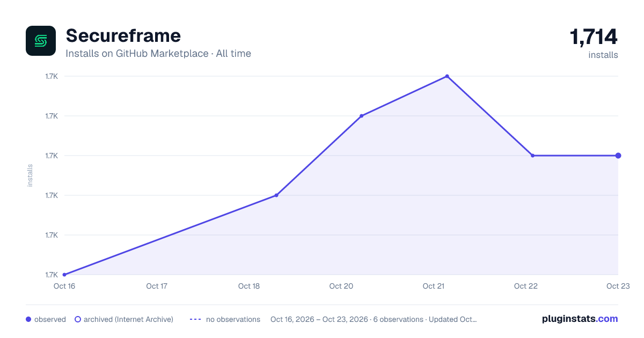Click the Oct 23 axis label
Image resolution: width=644 pixels, height=338 pixels.
pyautogui.click(x=617, y=286)
